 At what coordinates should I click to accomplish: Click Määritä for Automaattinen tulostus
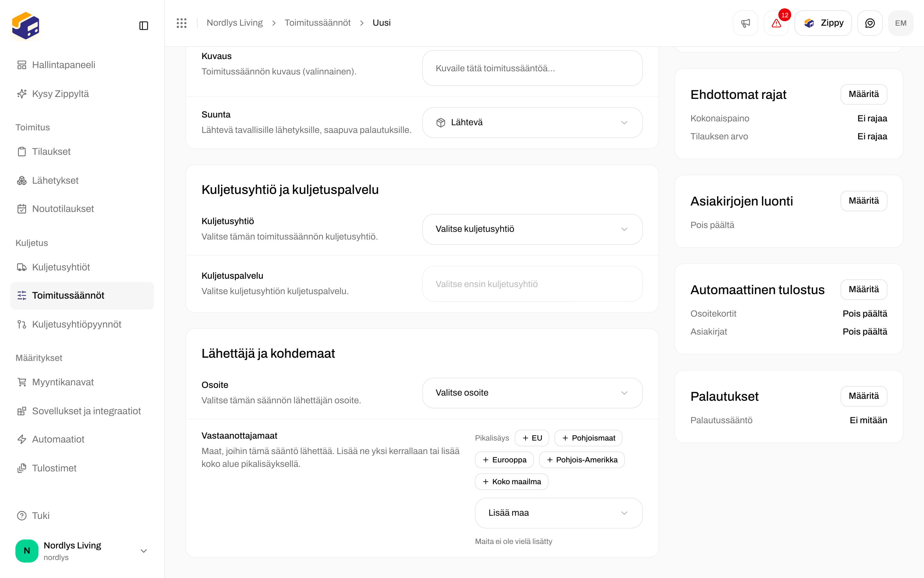pyautogui.click(x=864, y=290)
